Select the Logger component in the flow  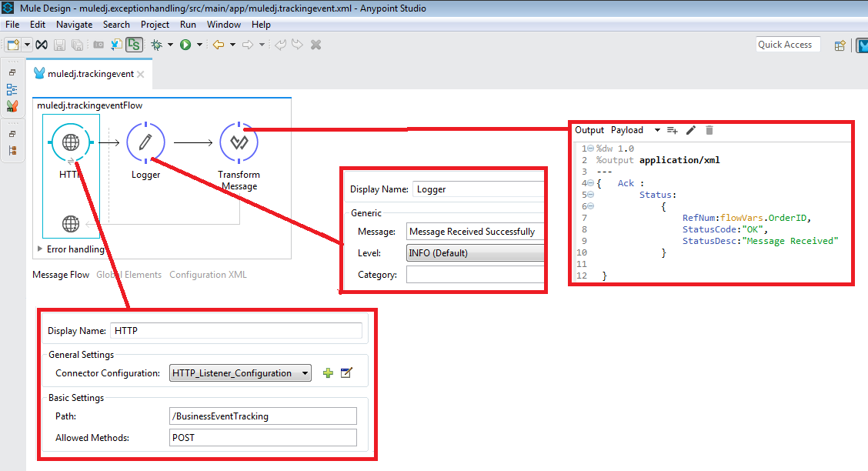click(x=145, y=142)
